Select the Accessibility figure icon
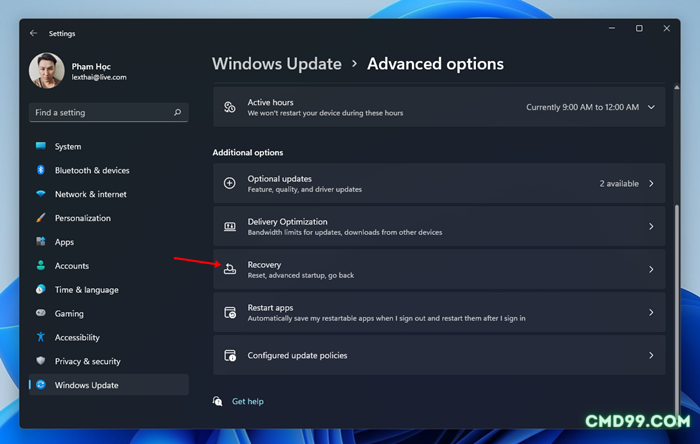The height and width of the screenshot is (444, 700). tap(41, 337)
